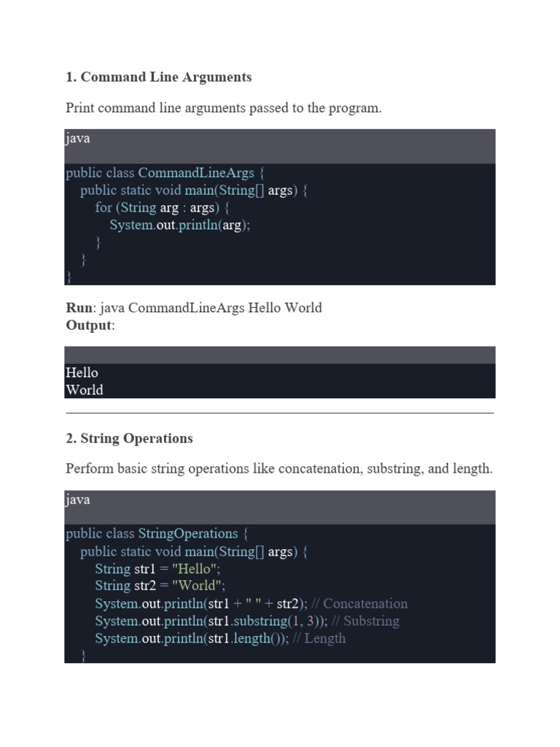Click the "Perform basic string operations" description

[279, 468]
